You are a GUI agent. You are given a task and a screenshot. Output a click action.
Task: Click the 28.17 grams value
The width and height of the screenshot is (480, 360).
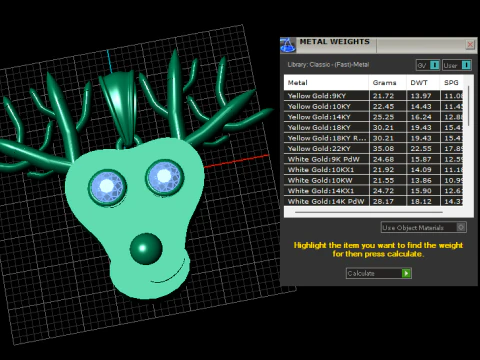pyautogui.click(x=383, y=202)
